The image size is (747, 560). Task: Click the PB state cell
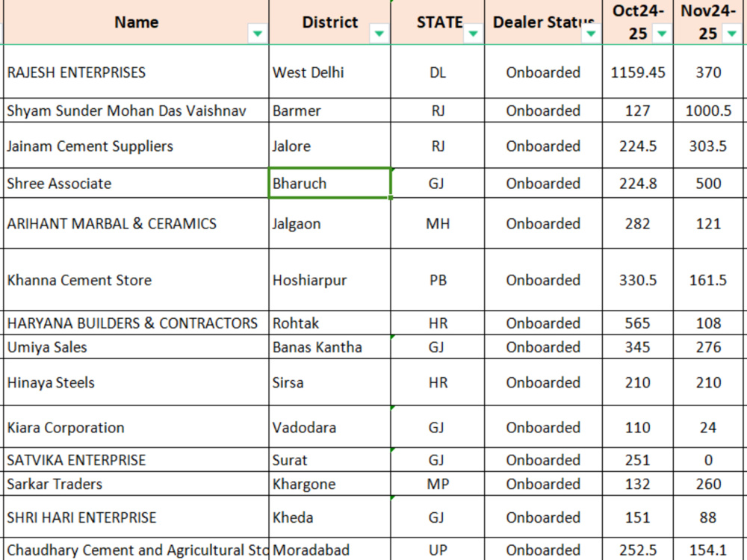click(438, 279)
